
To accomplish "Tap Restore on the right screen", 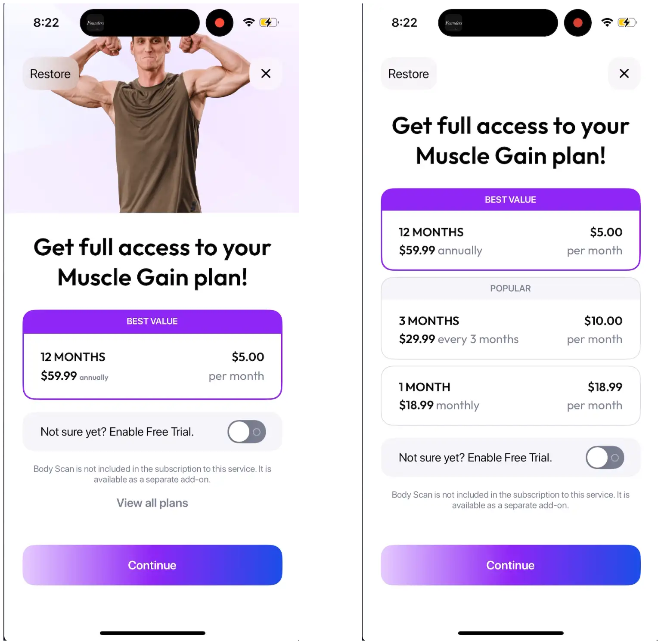I will pyautogui.click(x=409, y=74).
